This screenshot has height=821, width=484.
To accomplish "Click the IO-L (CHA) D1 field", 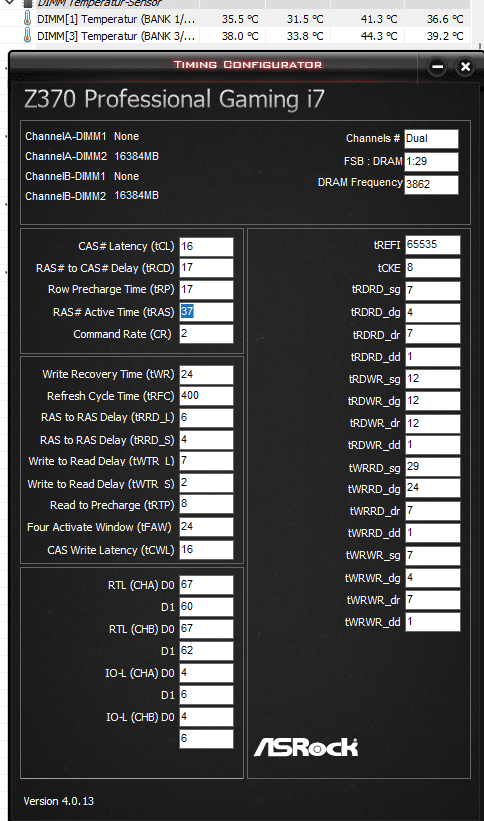I will tap(206, 695).
